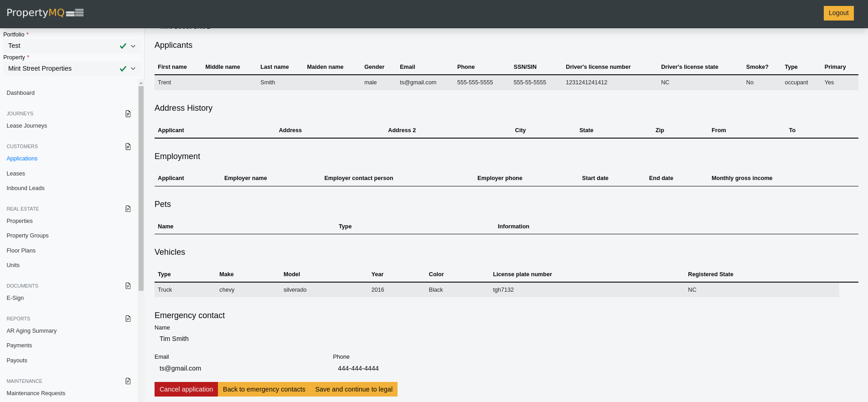
Task: Click Save and continue to legal
Action: point(354,389)
